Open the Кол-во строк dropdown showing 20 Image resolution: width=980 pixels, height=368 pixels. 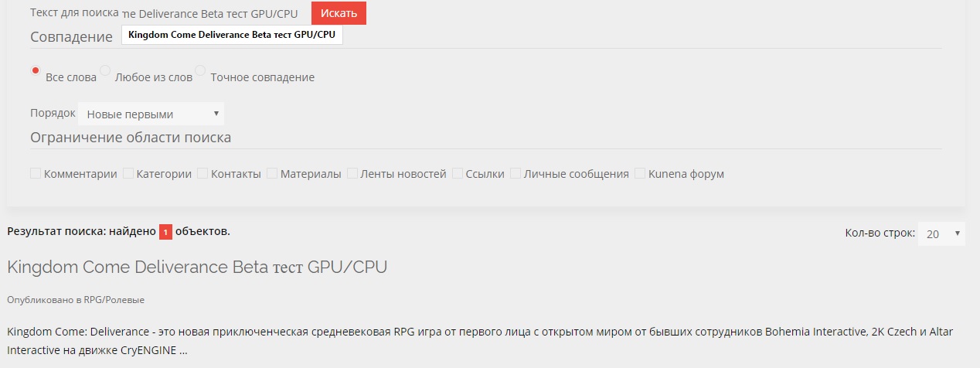[941, 233]
